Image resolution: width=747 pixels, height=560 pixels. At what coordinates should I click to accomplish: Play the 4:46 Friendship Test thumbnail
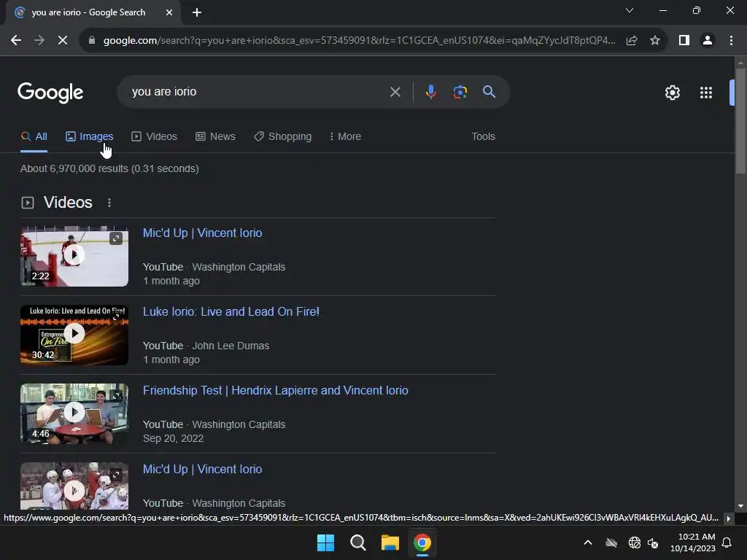pos(74,413)
